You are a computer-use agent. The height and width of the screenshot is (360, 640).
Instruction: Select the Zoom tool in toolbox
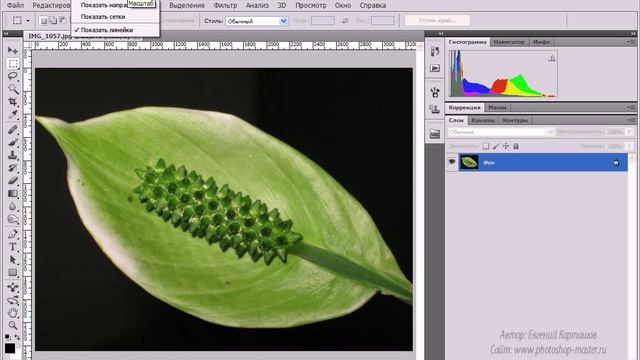13,326
